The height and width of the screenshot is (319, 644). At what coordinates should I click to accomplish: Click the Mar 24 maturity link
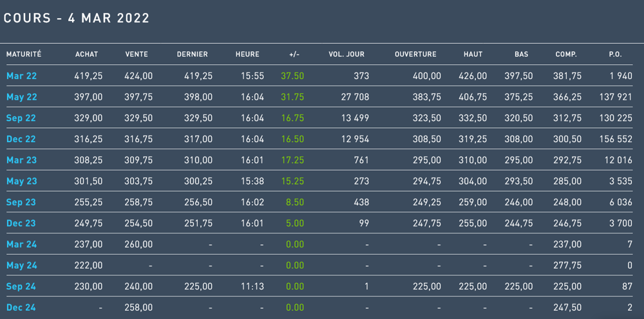[21, 244]
